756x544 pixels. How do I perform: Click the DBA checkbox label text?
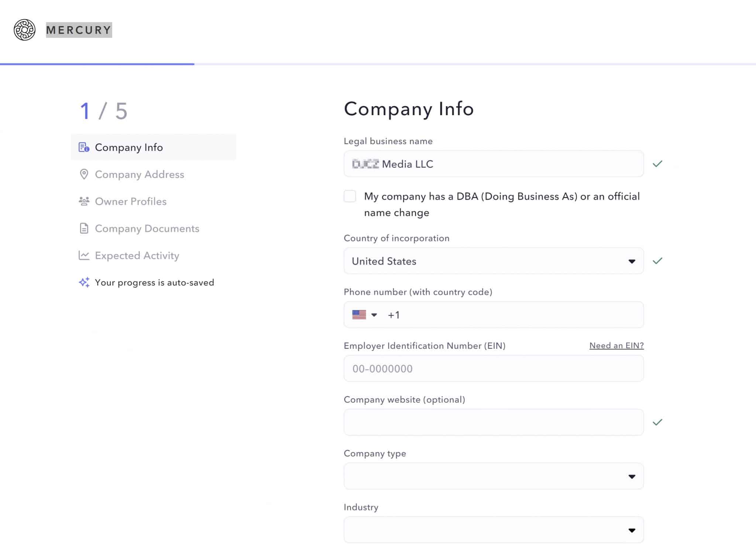[x=502, y=204]
